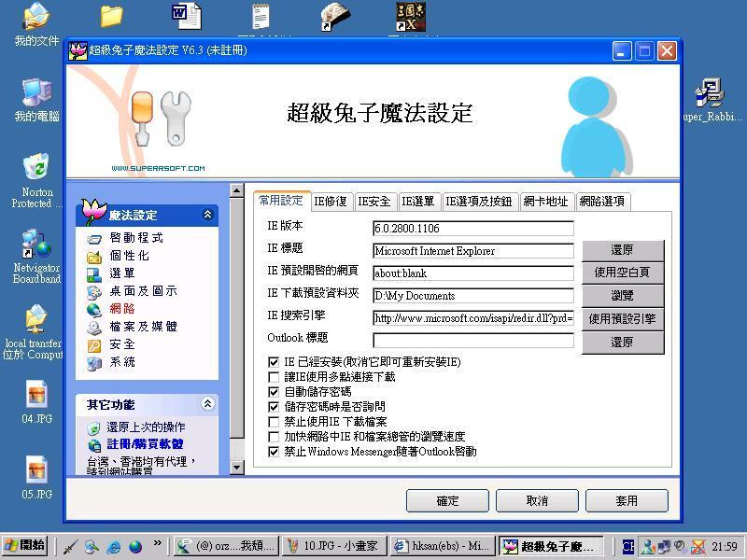Click 還原 button next to Outlook 標題
747x560 pixels.
[x=623, y=343]
